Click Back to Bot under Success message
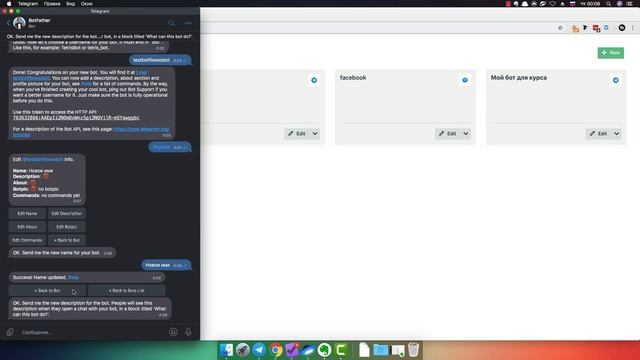Screen dimensions: 640x360 click(47, 291)
